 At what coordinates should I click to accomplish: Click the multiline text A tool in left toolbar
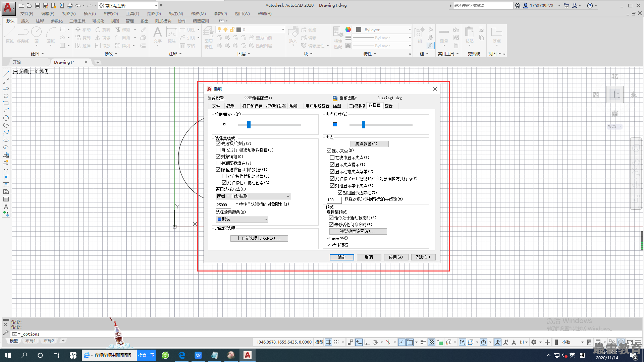click(6, 206)
